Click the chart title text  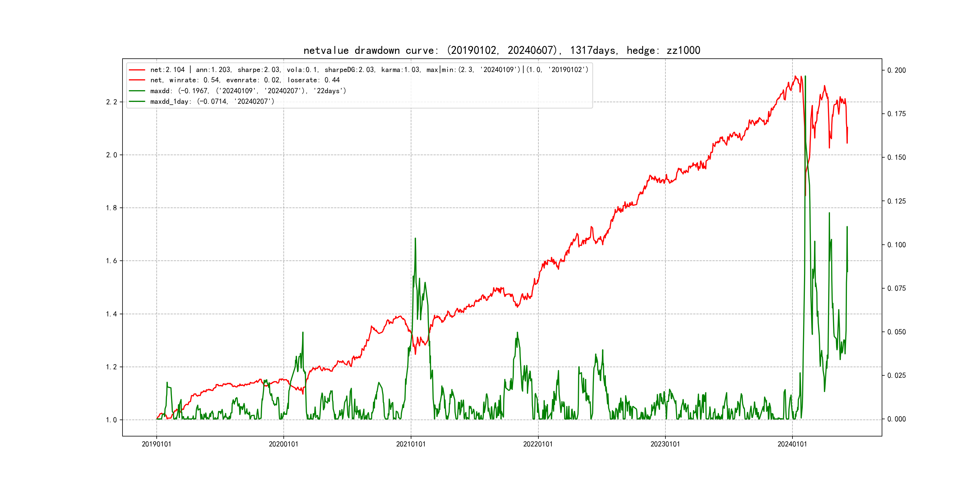501,50
